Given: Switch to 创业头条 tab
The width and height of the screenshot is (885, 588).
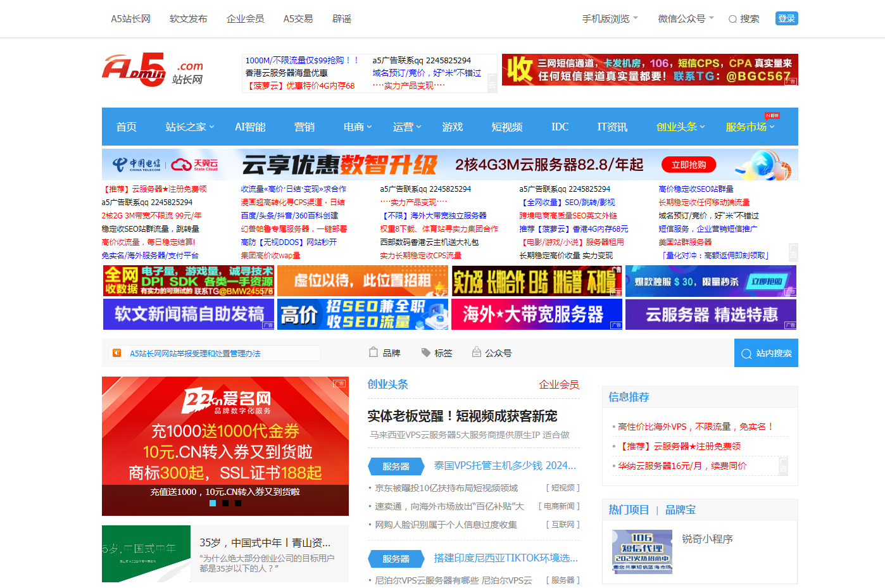Looking at the screenshot, I should click(x=388, y=384).
